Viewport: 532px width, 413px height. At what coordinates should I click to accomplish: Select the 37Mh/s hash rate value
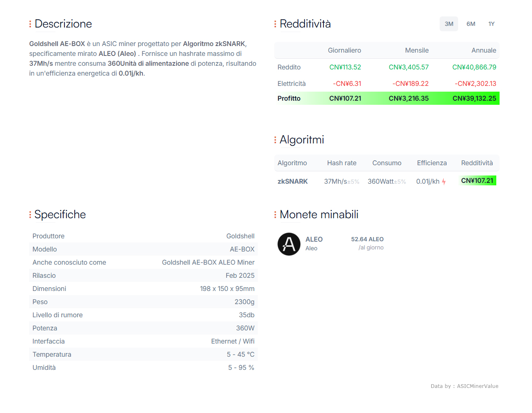point(335,181)
